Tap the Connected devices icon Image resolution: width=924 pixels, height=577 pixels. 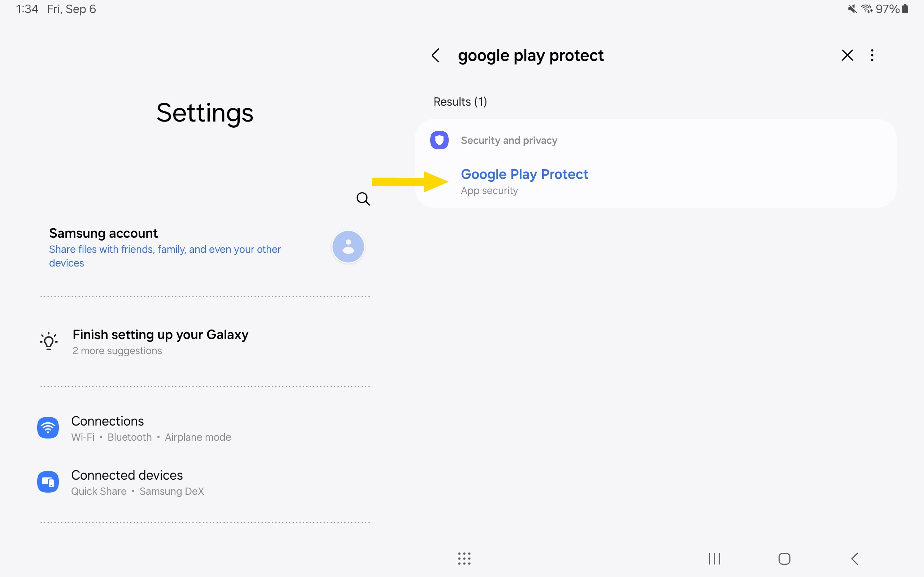coord(48,481)
